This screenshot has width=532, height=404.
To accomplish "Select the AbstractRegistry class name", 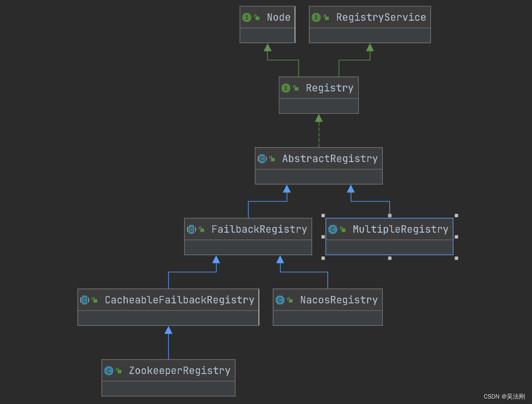I will tap(330, 159).
